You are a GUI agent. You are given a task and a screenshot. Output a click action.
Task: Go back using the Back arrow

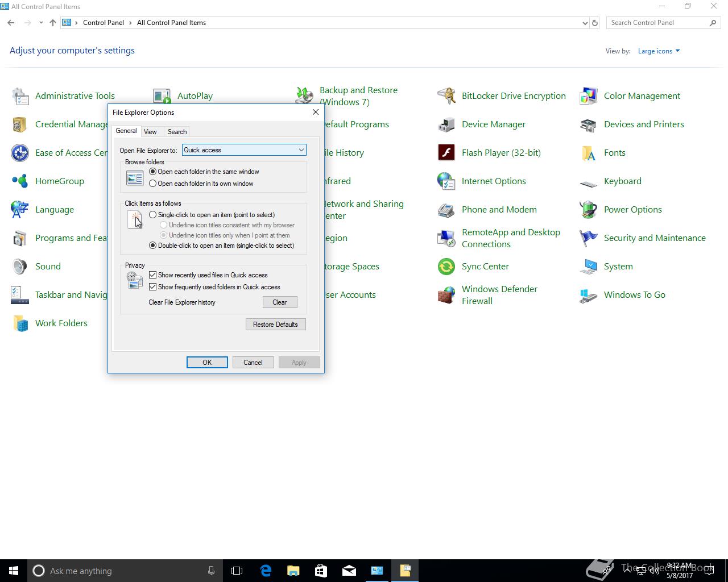pos(11,23)
